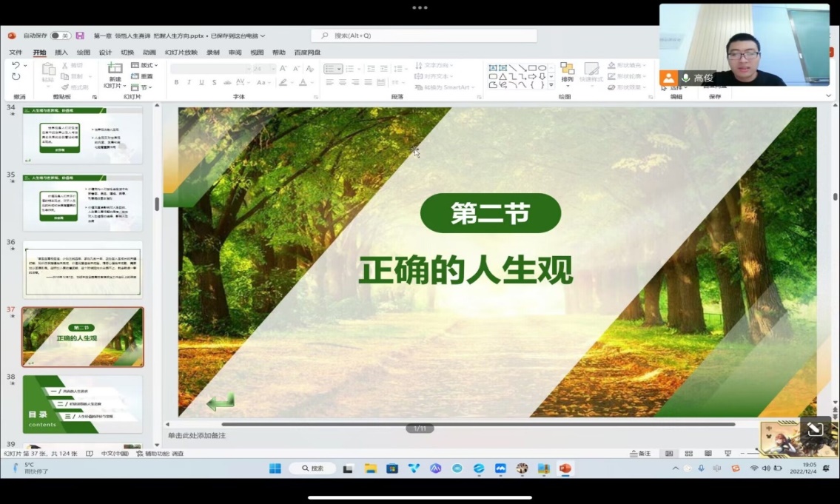This screenshot has width=840, height=504.
Task: Click the Undo arrow icon
Action: click(16, 65)
